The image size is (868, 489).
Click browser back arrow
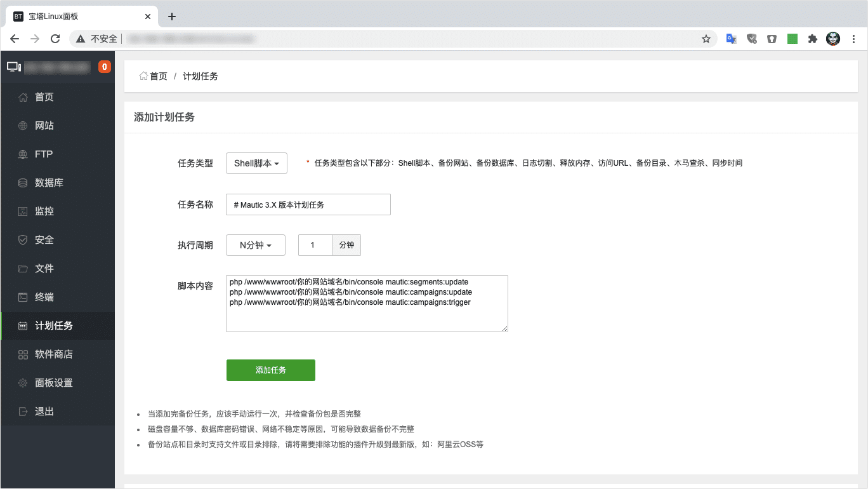[15, 39]
